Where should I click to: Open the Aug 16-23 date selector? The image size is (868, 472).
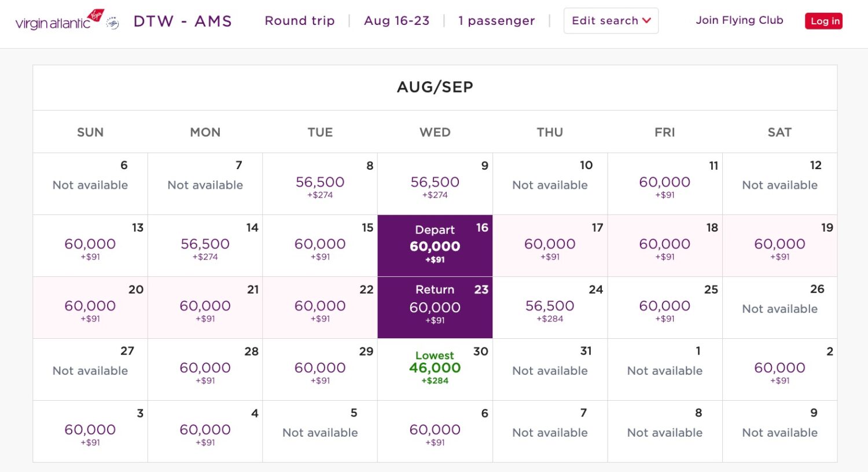coord(396,20)
